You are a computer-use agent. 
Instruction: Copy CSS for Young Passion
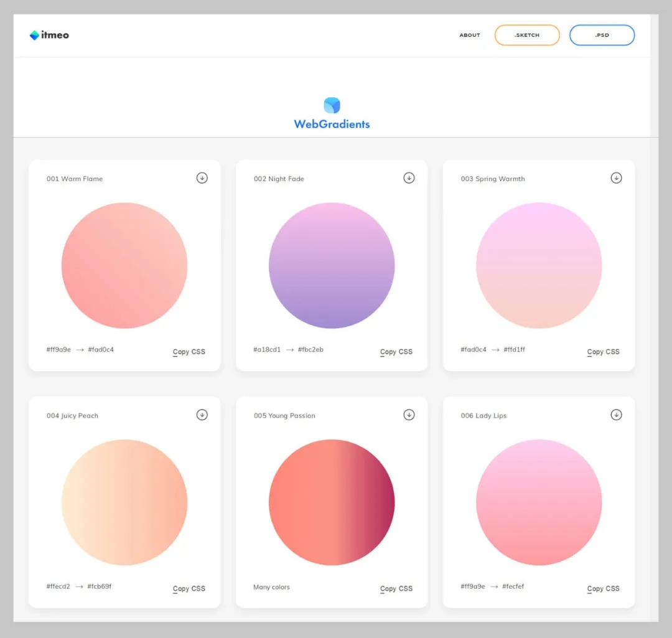pos(396,588)
